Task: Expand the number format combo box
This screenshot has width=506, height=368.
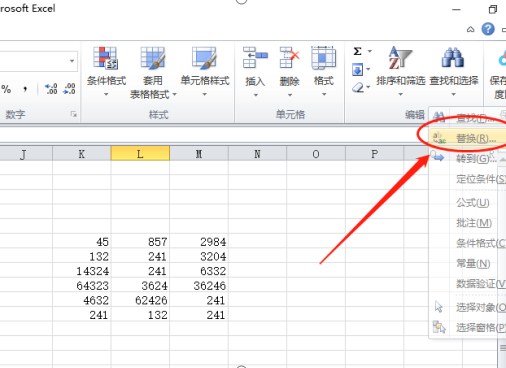Action: tap(72, 61)
